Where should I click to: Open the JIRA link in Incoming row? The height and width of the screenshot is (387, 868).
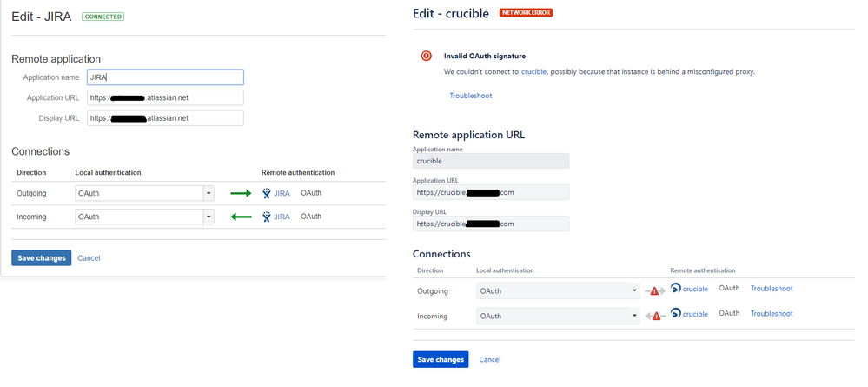point(282,217)
